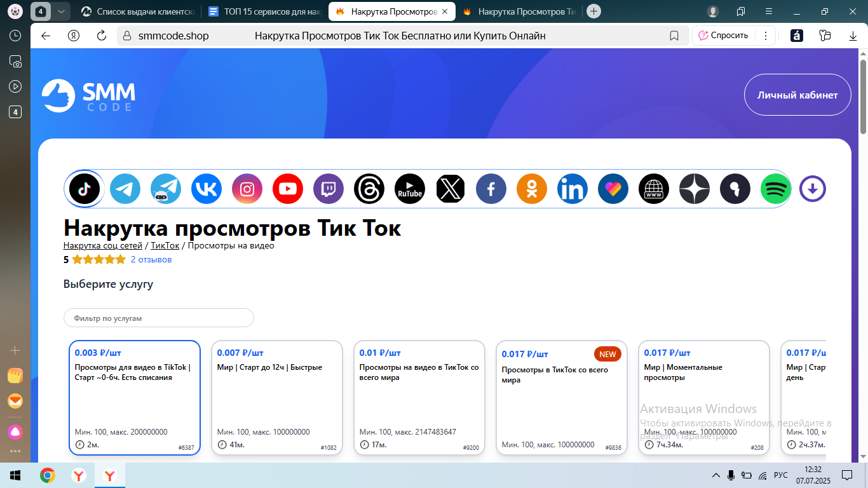
Task: Open the á extension icon in toolbar
Action: 796,36
